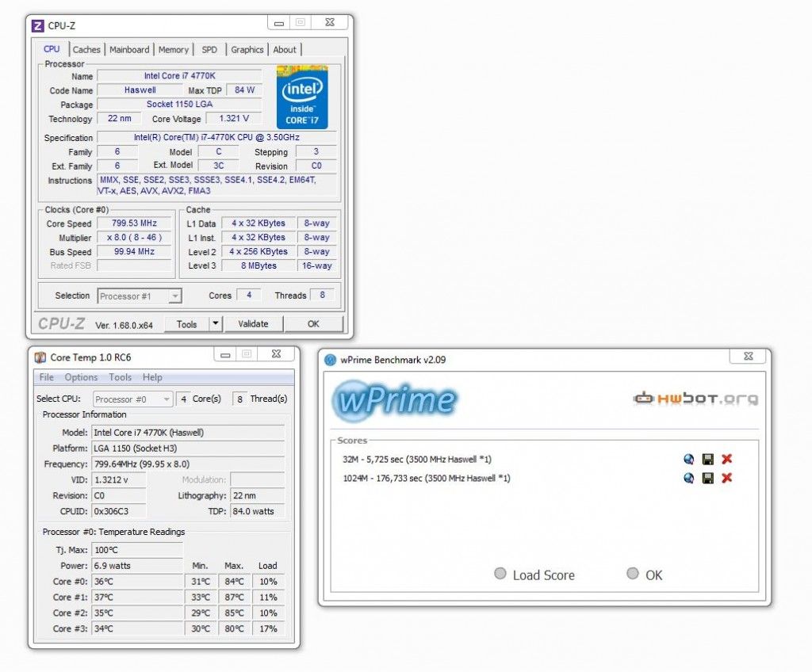Click the OK button in CPU-Z
Screen dimensions: 812x672
(x=313, y=324)
